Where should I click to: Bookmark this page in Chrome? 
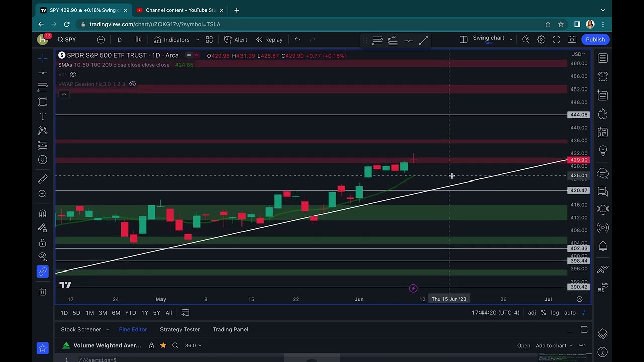(x=561, y=24)
